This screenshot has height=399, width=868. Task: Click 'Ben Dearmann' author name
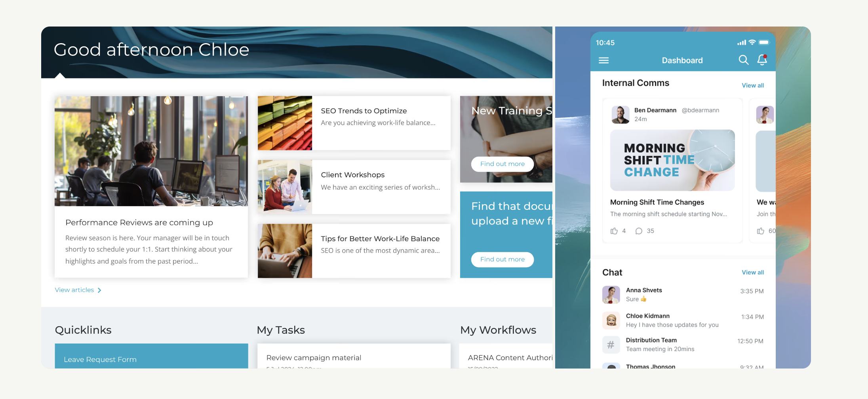(655, 110)
